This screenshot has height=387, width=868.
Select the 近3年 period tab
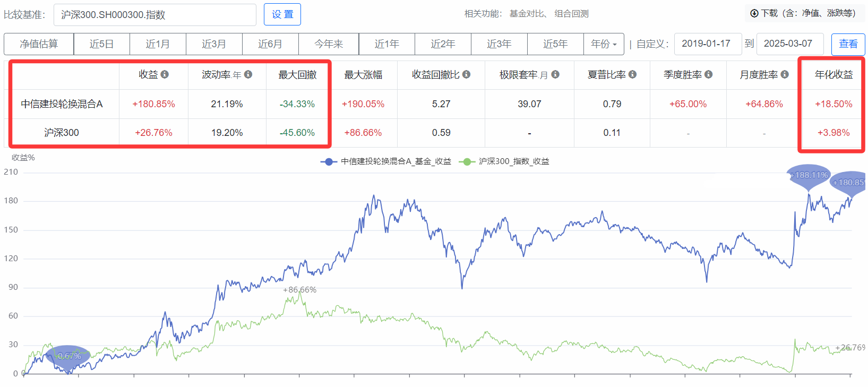pyautogui.click(x=499, y=44)
